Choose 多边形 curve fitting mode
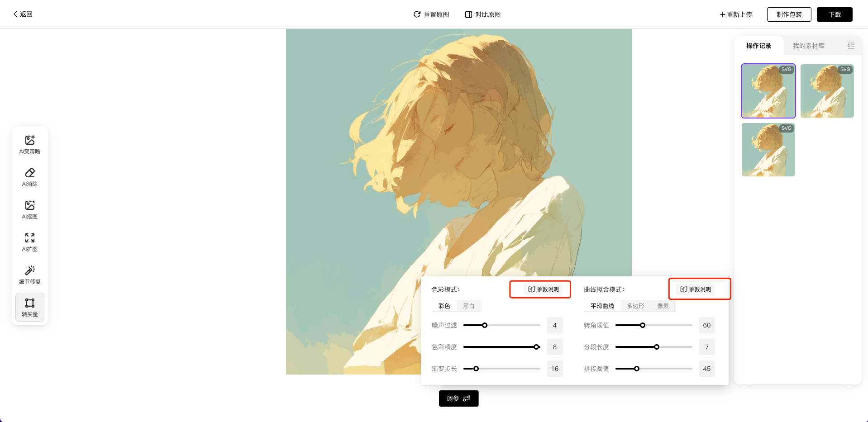 [x=635, y=306]
